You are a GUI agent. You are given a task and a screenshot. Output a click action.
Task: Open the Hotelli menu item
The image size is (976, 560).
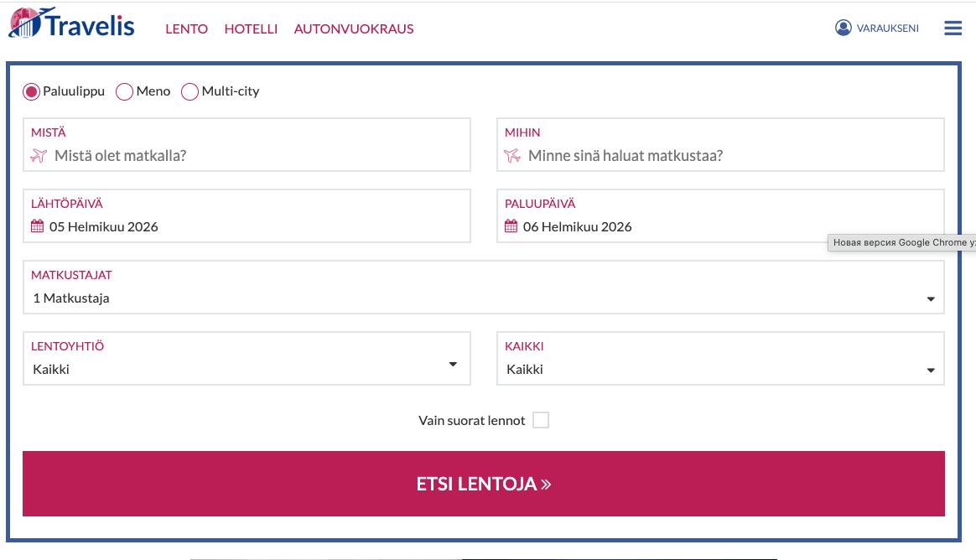(x=251, y=29)
